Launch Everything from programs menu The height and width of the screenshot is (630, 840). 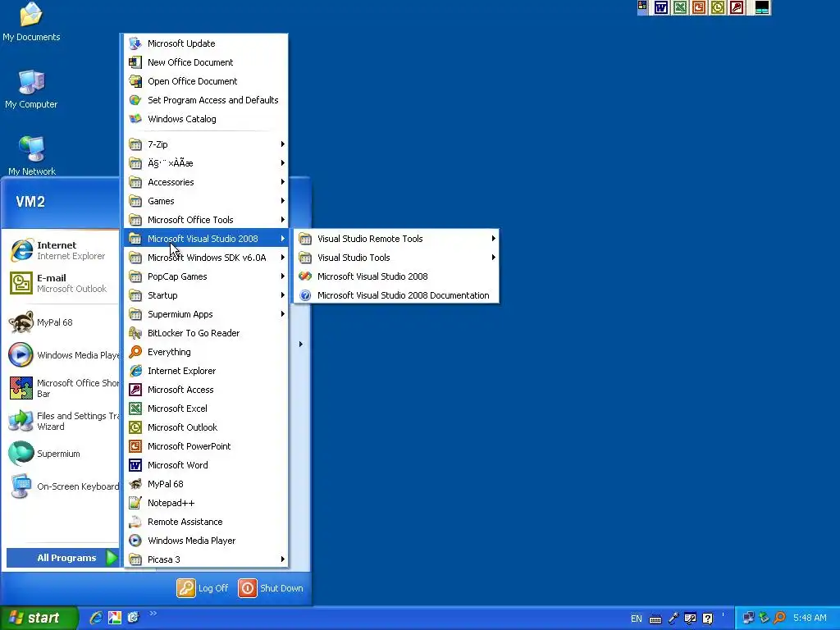(206, 352)
